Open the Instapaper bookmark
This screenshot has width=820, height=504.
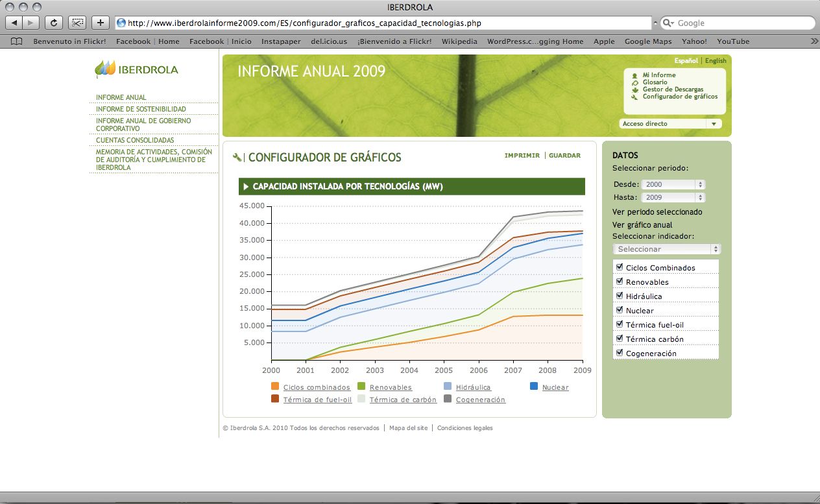click(281, 42)
